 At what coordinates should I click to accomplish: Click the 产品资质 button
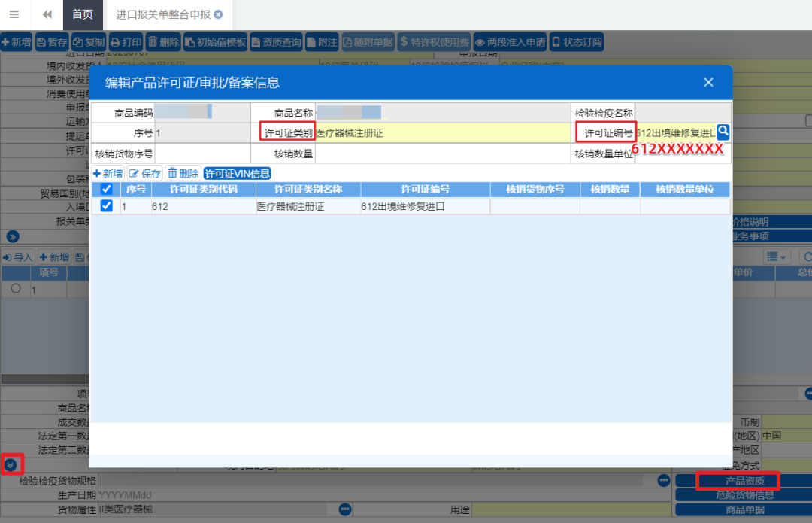point(744,481)
